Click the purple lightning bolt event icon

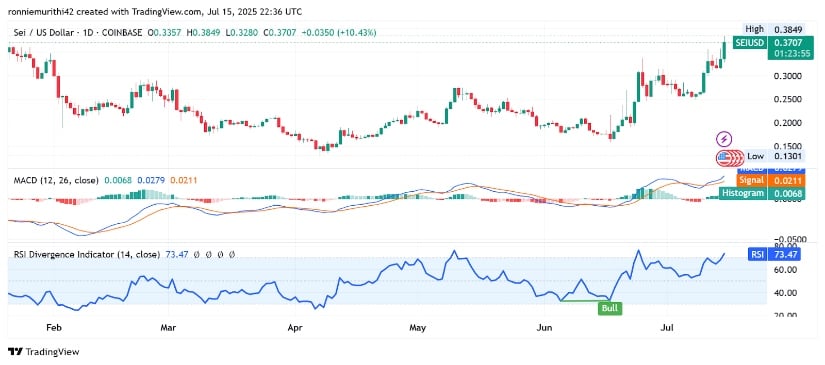click(x=725, y=139)
